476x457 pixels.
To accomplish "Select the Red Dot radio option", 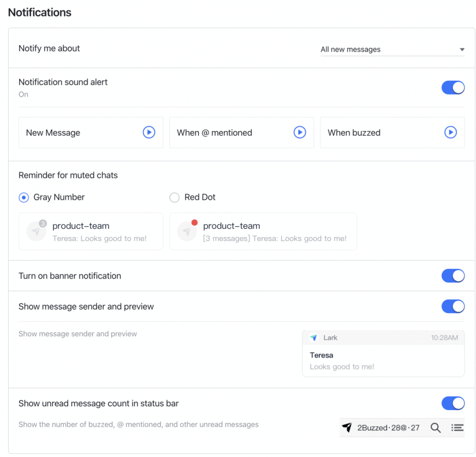I will (x=174, y=197).
